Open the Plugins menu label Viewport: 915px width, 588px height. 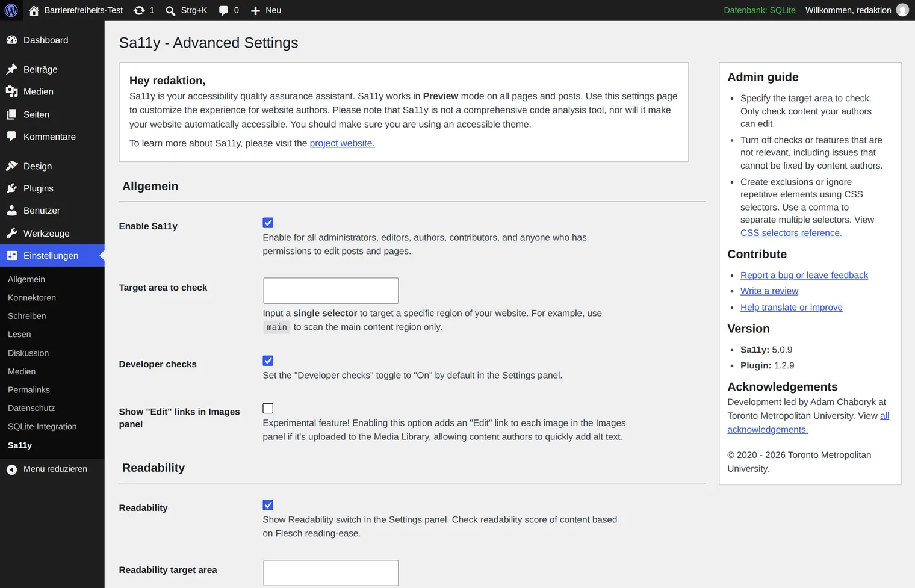pyautogui.click(x=39, y=188)
